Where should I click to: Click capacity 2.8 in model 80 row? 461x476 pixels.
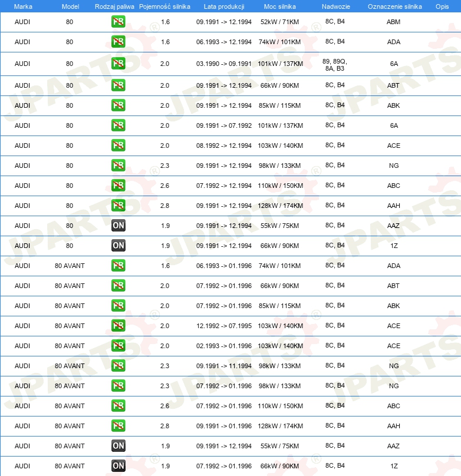point(164,206)
